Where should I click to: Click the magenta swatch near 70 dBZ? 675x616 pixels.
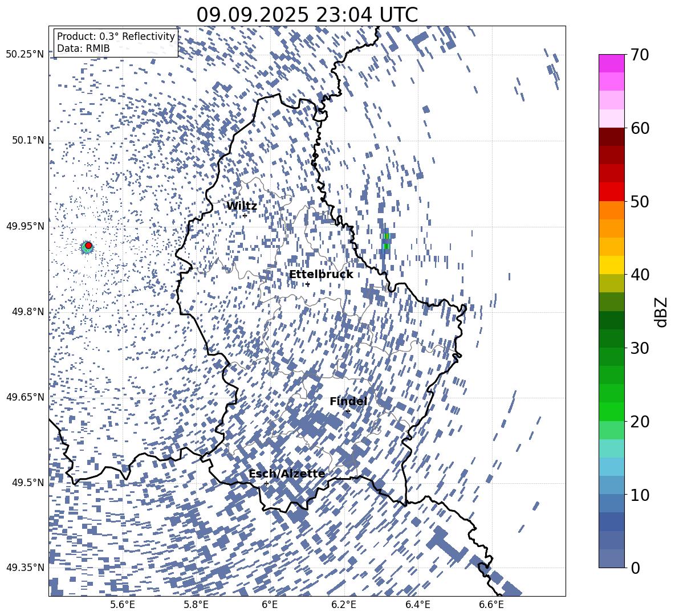[x=611, y=63]
